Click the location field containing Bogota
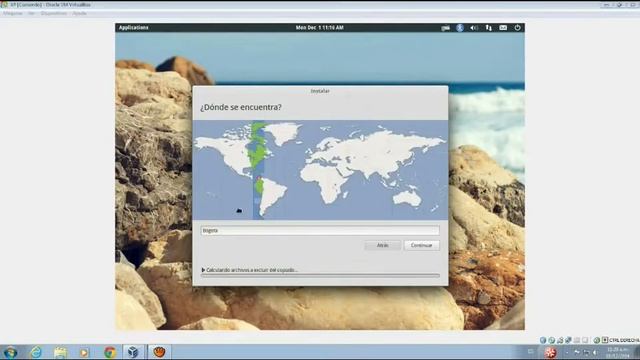Screen dimensions: 640x360 tap(320, 230)
